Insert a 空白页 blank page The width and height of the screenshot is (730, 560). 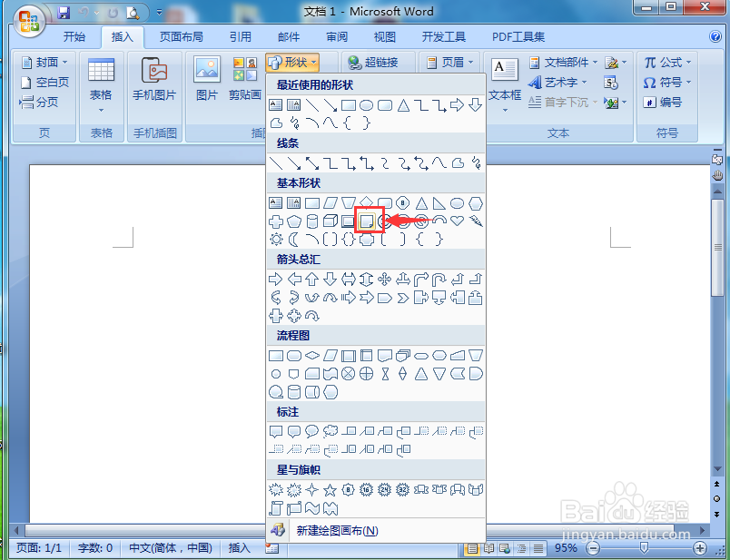click(45, 83)
